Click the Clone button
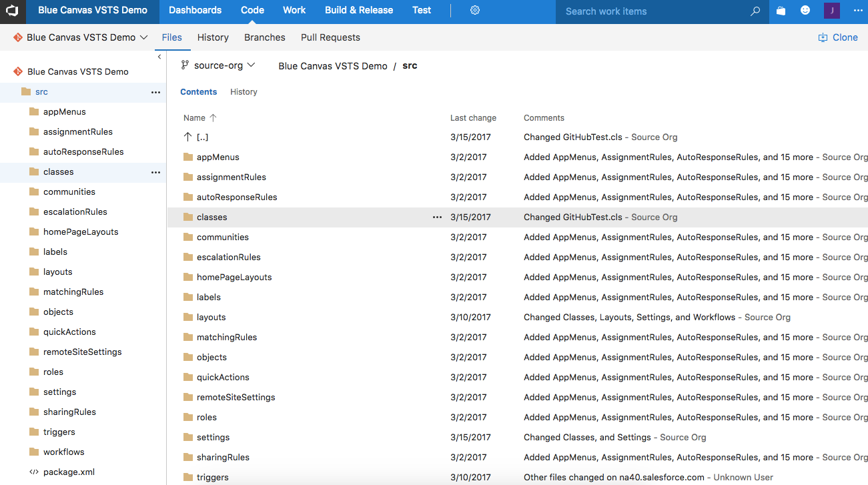Image resolution: width=868 pixels, height=485 pixels. [x=838, y=37]
